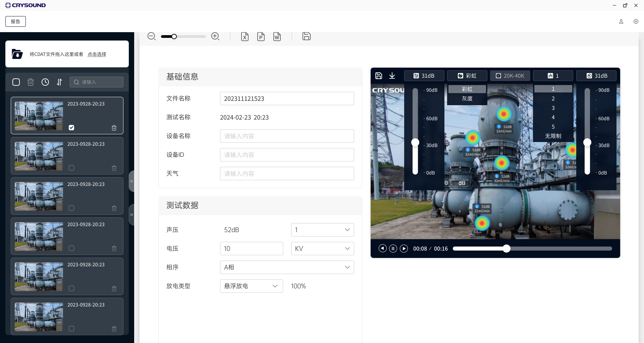Save the report using the save icon

tap(306, 37)
